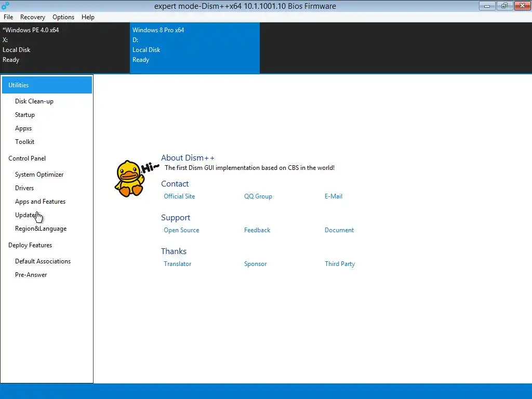532x399 pixels.
Task: Click the Dism++ gear icon in title bar
Action: point(5,5)
